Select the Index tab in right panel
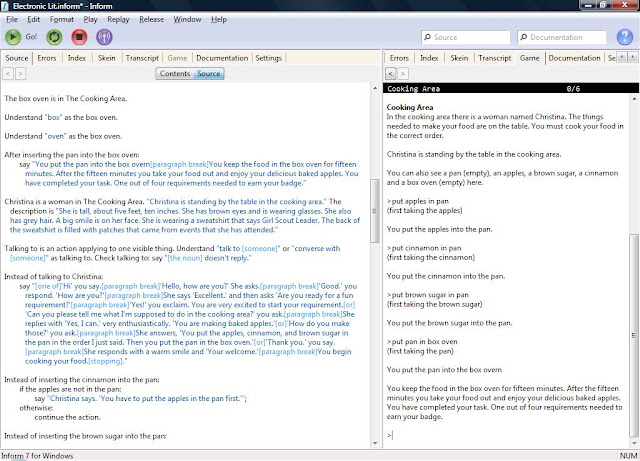The width and height of the screenshot is (640, 461). 429,58
